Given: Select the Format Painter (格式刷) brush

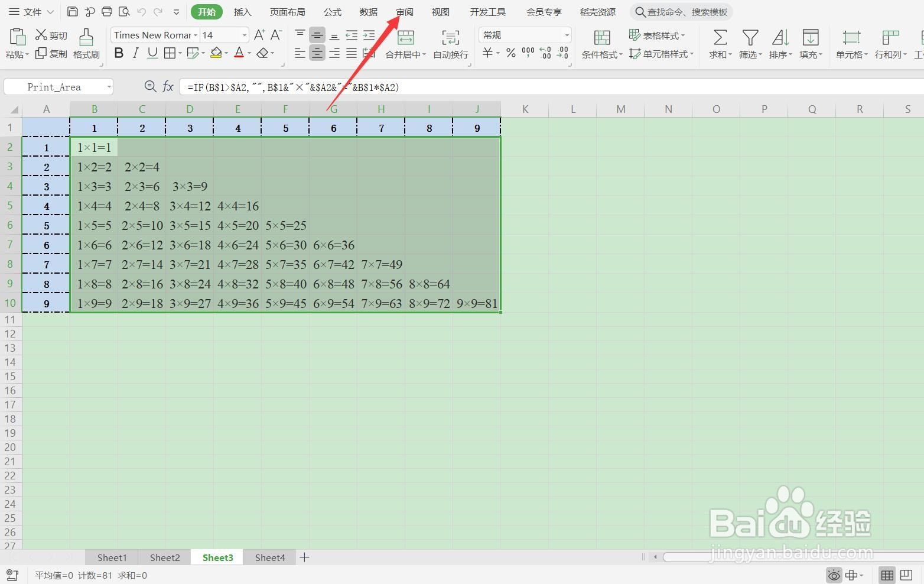Looking at the screenshot, I should [86, 44].
